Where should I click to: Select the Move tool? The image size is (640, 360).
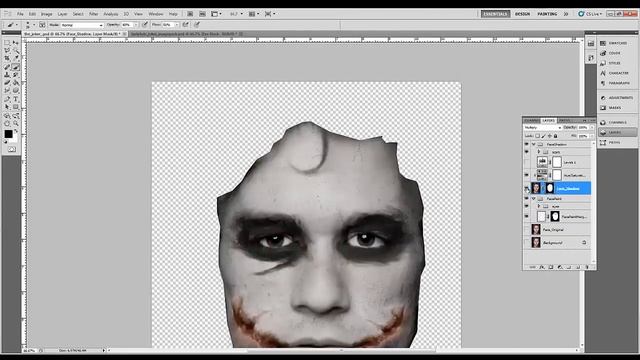pyautogui.click(x=16, y=42)
